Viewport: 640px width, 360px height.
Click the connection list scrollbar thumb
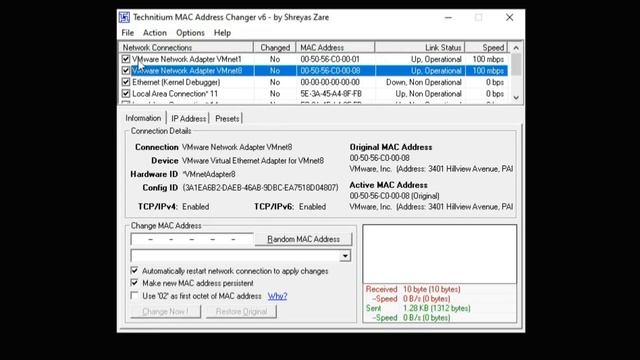tap(516, 64)
